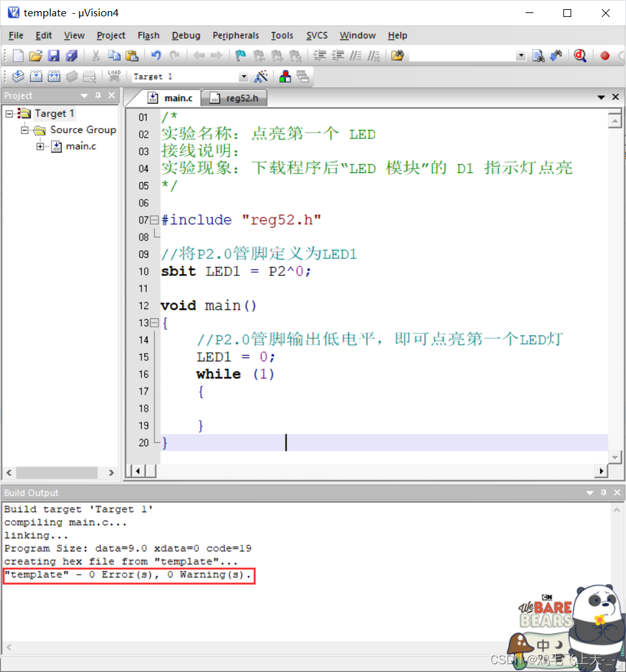Click the Translate current file icon
The width and height of the screenshot is (626, 672).
[x=18, y=76]
